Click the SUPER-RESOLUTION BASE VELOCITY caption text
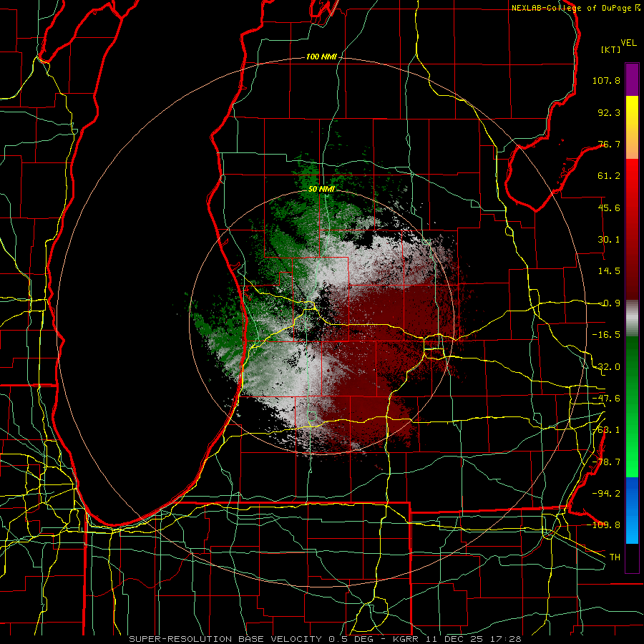Image resolution: width=644 pixels, height=644 pixels. 225,639
